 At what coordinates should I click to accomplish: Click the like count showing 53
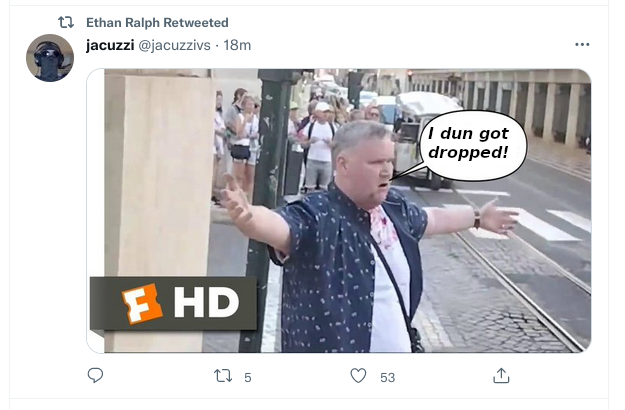[387, 377]
